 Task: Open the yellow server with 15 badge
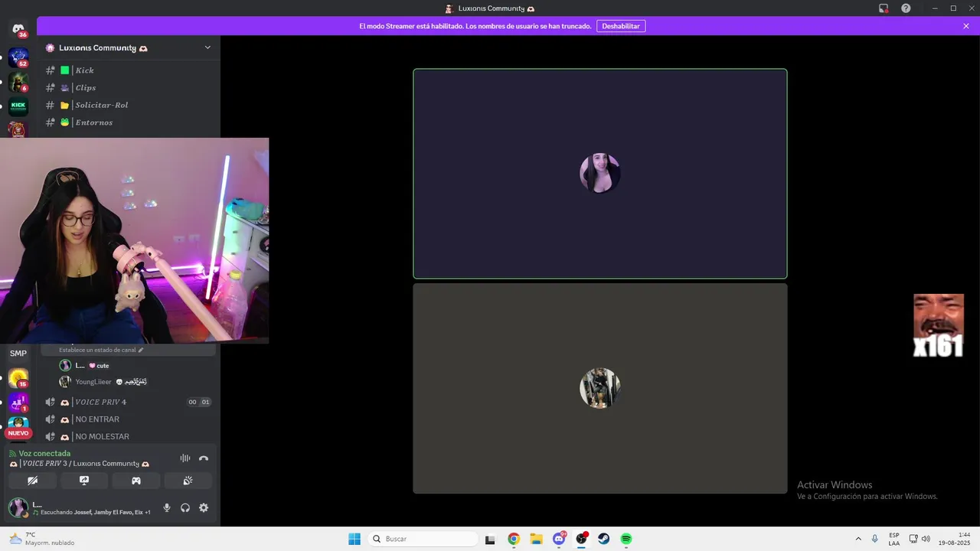[18, 378]
